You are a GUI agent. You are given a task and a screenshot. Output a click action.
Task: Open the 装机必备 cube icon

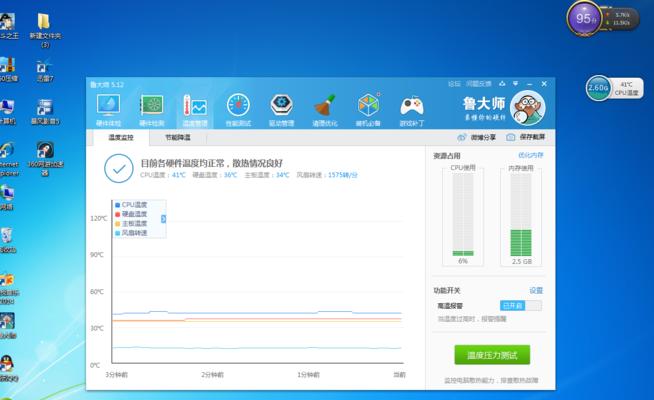tap(368, 110)
